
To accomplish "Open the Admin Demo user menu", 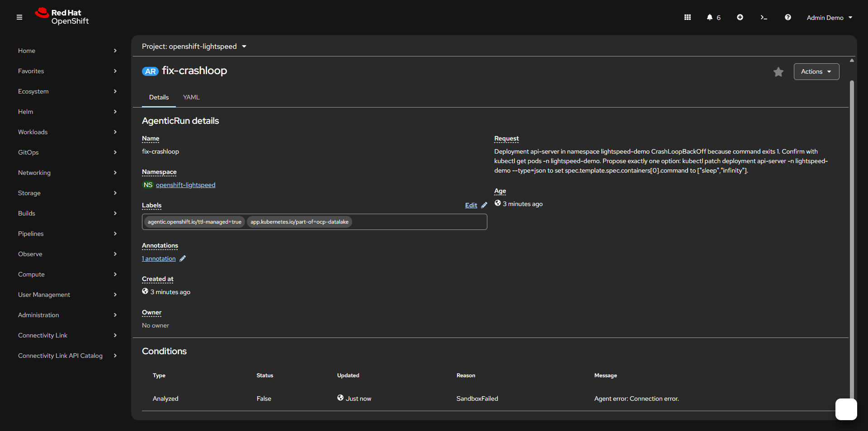I will click(x=830, y=18).
